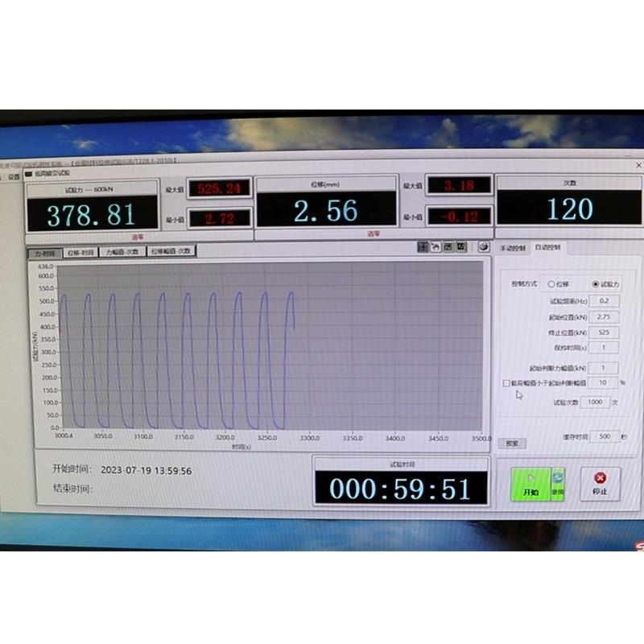Open the 力幅值-次数 graph tab
644x644 pixels.
click(122, 252)
